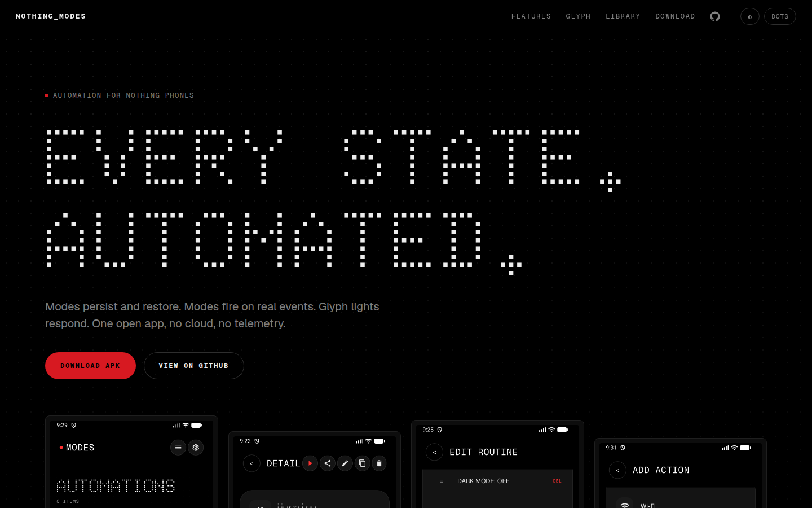Click the EDIT ROUTINE title text
812x508 pixels.
483,452
